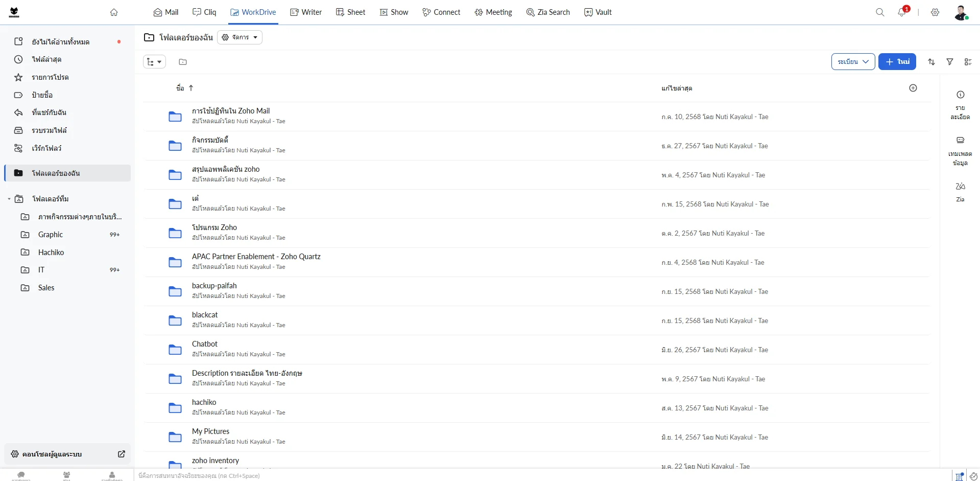
Task: Click the filter funnel icon
Action: (x=949, y=62)
